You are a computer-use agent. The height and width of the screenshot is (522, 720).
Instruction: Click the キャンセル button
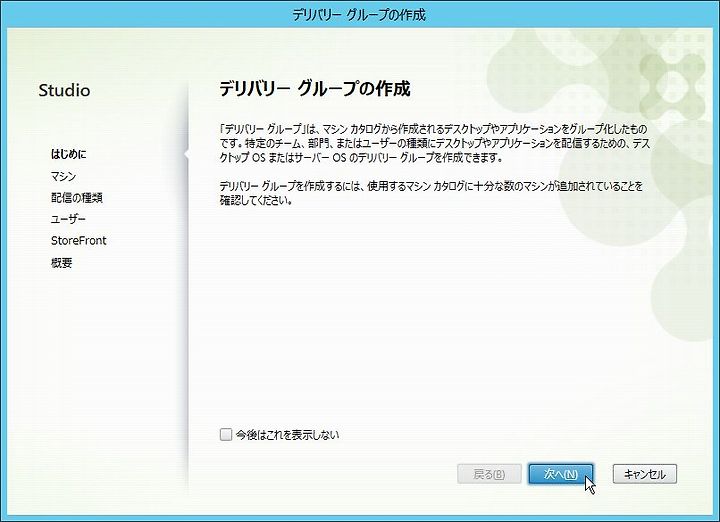click(645, 474)
